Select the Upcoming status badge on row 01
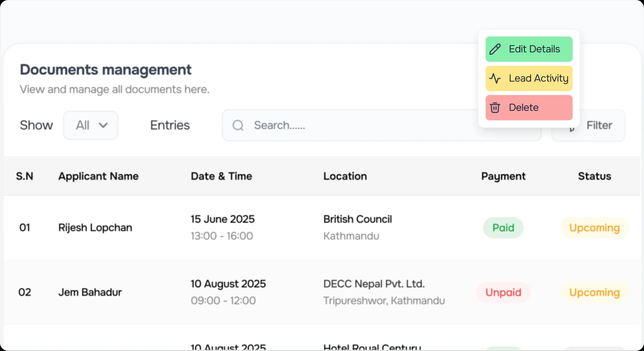644x351 pixels. [594, 227]
